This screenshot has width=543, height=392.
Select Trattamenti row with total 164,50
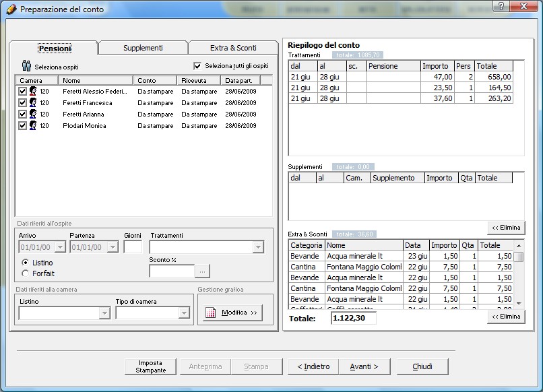[401, 88]
